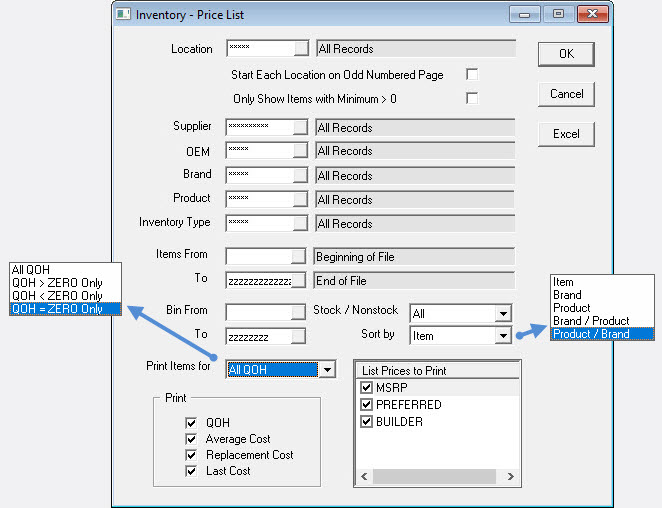Toggle Start Each Location on Odd Numbered Page
The width and height of the screenshot is (662, 508).
point(472,74)
